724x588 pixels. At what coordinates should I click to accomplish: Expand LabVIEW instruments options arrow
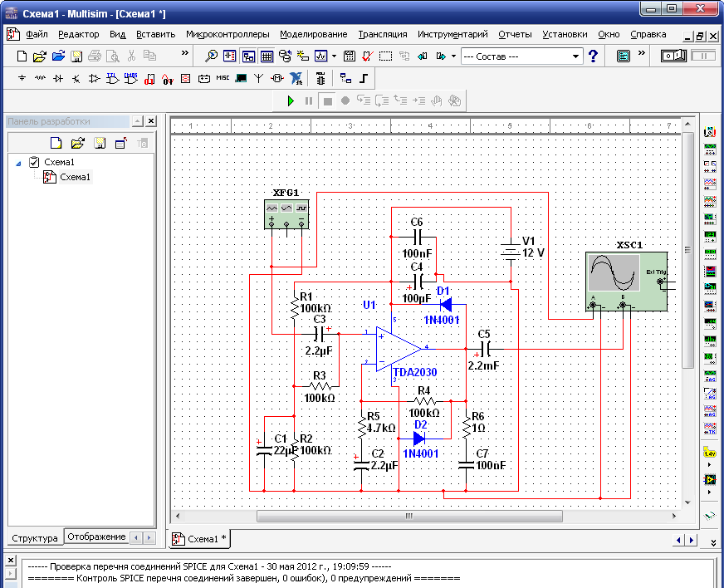pyautogui.click(x=710, y=492)
